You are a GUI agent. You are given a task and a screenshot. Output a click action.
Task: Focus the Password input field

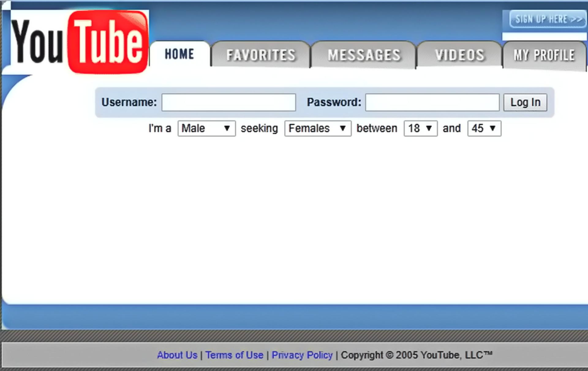(x=432, y=102)
